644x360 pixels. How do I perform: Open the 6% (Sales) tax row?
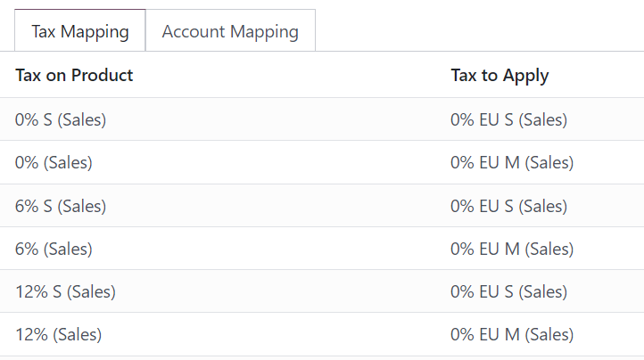54,249
